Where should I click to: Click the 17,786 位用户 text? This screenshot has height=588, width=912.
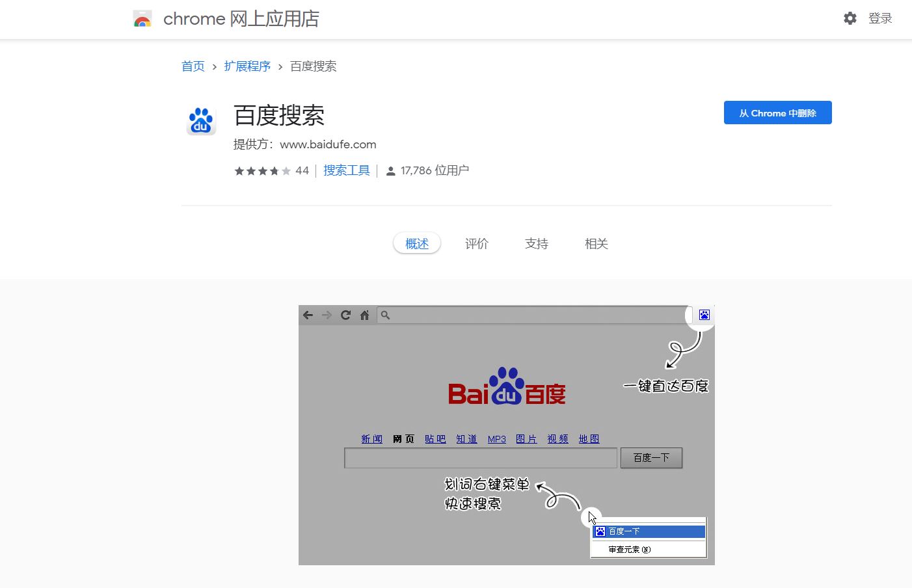(435, 170)
